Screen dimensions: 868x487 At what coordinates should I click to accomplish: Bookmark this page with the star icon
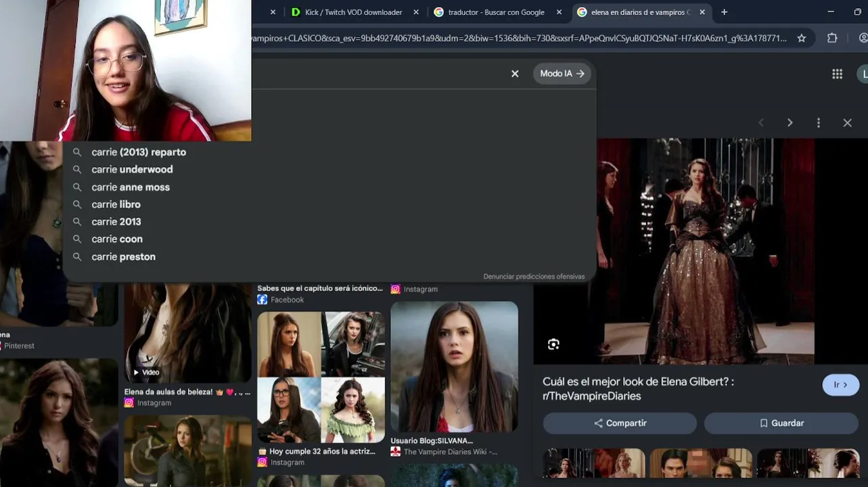802,39
